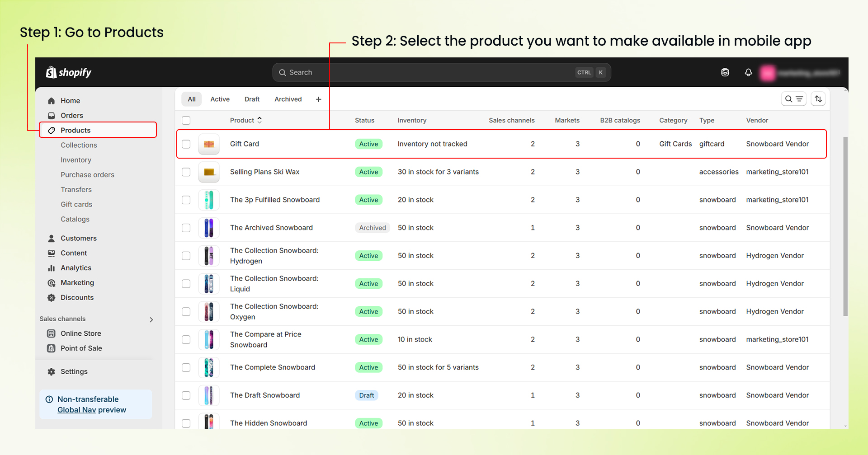
Task: Open the Global Nav preview link
Action: pyautogui.click(x=77, y=410)
